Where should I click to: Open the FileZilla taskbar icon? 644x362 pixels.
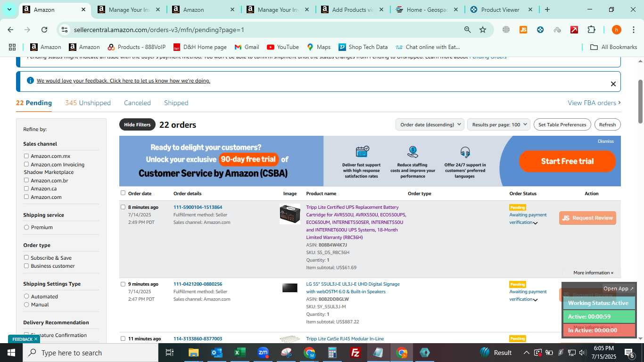(x=355, y=353)
